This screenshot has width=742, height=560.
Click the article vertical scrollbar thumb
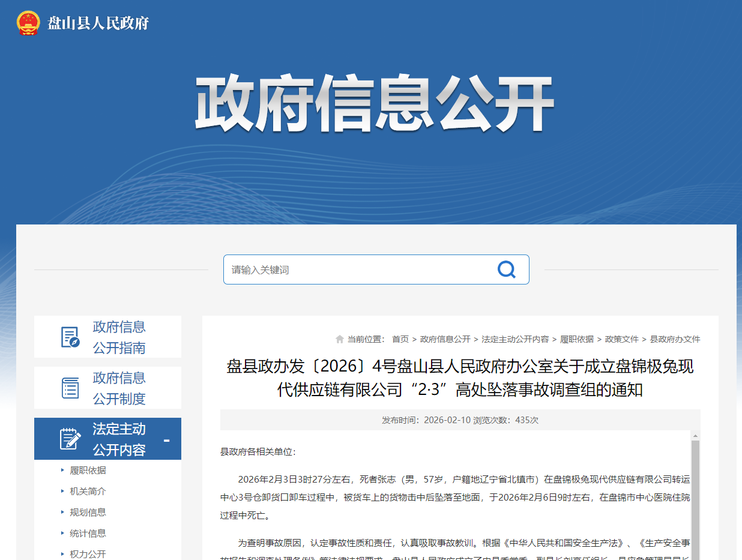pos(695,500)
